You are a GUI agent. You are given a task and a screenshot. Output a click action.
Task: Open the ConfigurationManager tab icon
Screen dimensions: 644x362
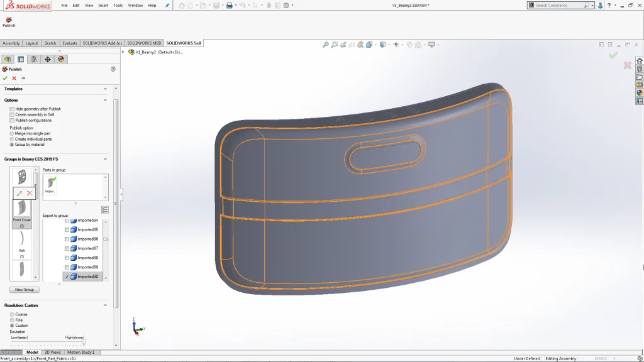(34, 59)
